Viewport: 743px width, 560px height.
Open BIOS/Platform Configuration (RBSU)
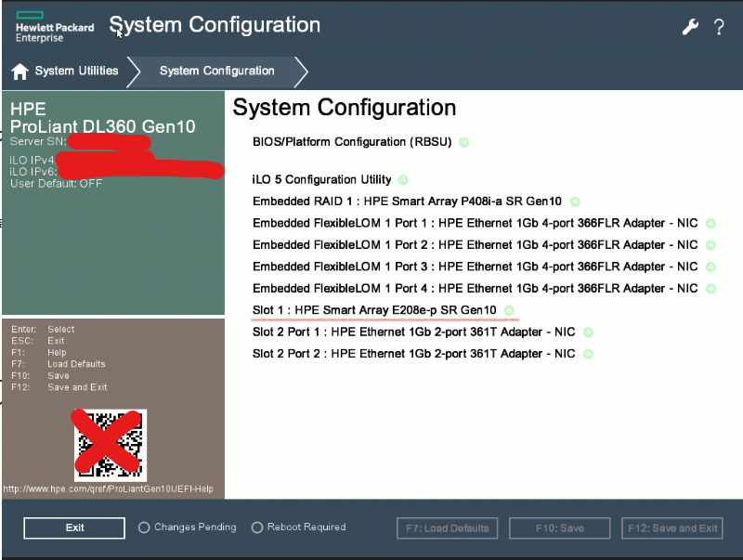pyautogui.click(x=352, y=142)
